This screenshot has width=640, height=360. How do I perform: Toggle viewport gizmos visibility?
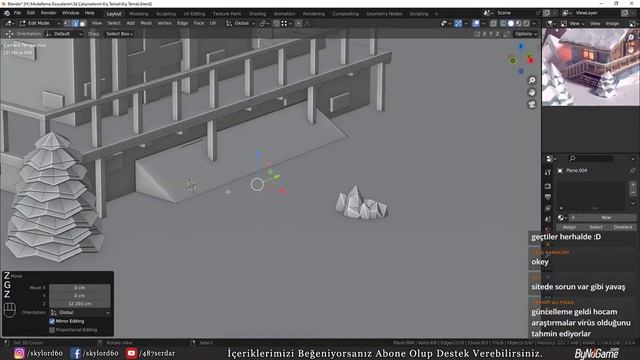(458, 24)
